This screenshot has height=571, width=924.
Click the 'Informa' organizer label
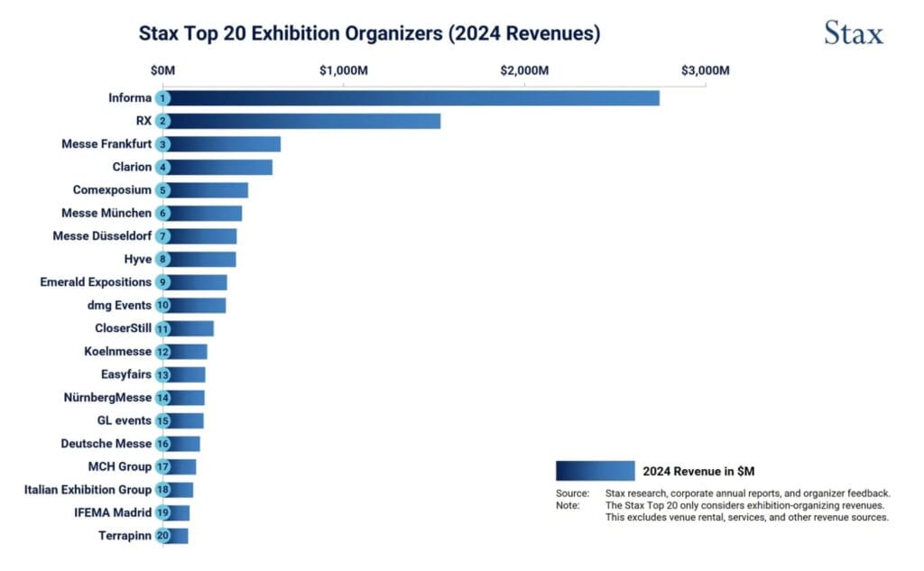point(130,97)
